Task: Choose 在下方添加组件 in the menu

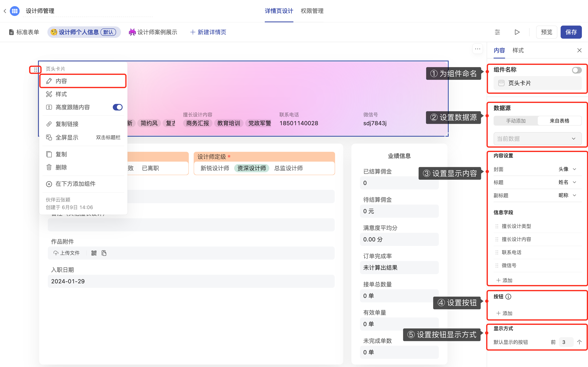Action: 83,184
